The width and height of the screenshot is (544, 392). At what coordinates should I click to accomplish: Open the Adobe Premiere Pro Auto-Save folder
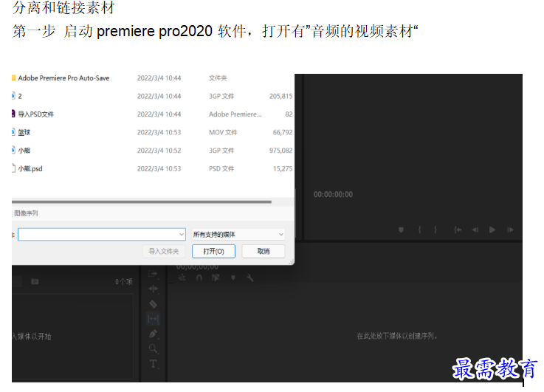63,78
